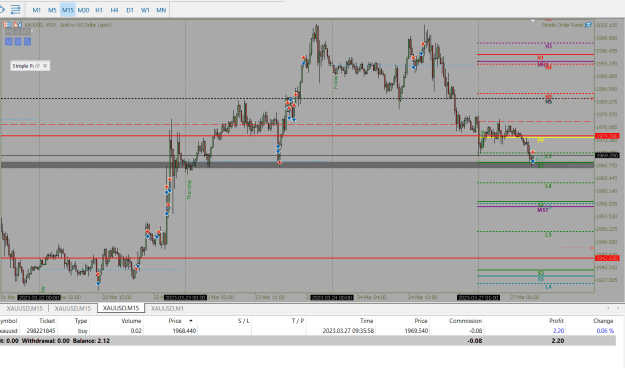Screen dimensions: 625x368
Task: Select ticket number 298221845
Action: coord(41,331)
